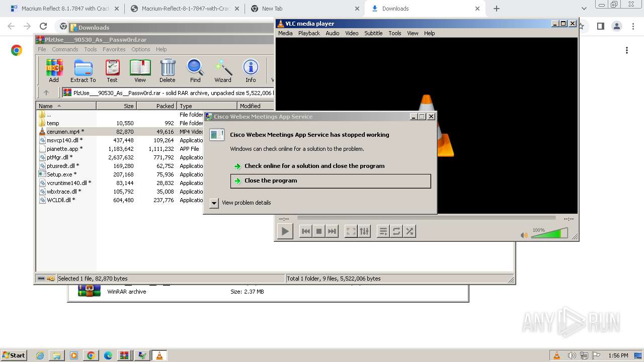
Task: Click the lock icon in WinRAR status bar
Action: click(x=50, y=279)
